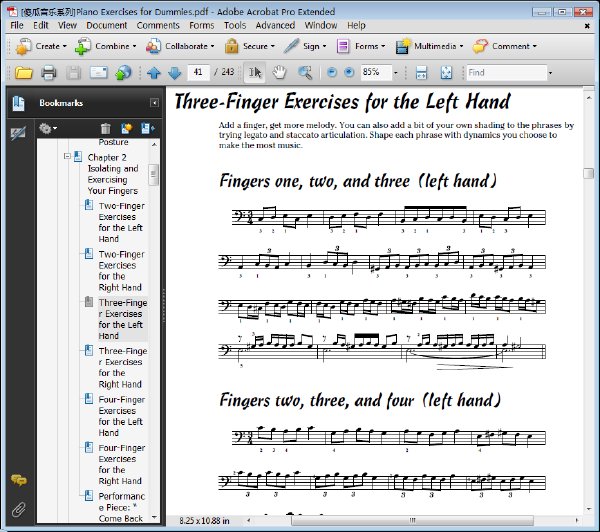Click the Find search field
The width and height of the screenshot is (600, 532).
tap(506, 72)
